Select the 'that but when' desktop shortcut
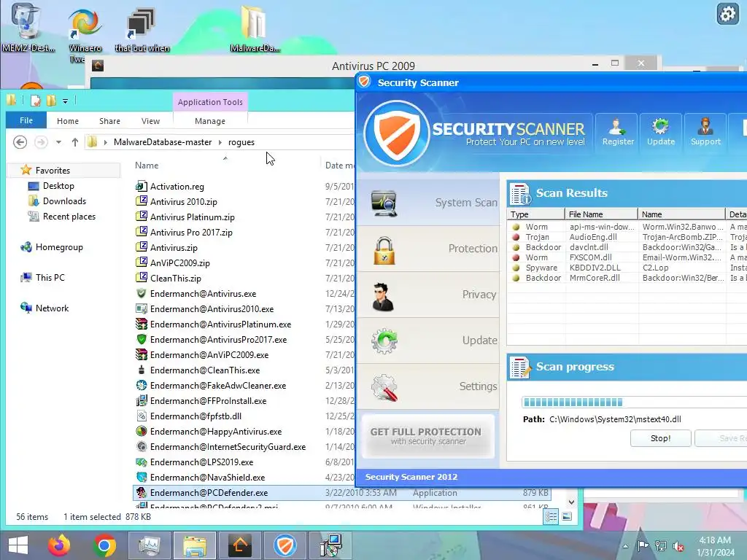The image size is (747, 560). (x=142, y=29)
